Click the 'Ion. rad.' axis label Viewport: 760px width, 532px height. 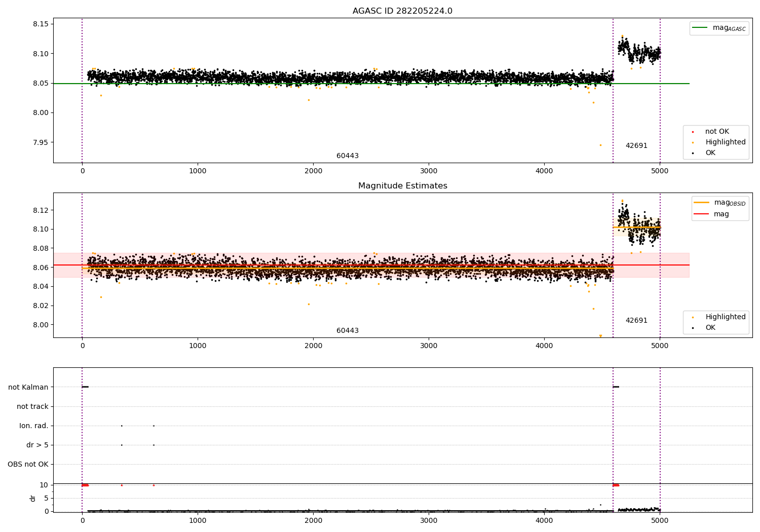34,426
